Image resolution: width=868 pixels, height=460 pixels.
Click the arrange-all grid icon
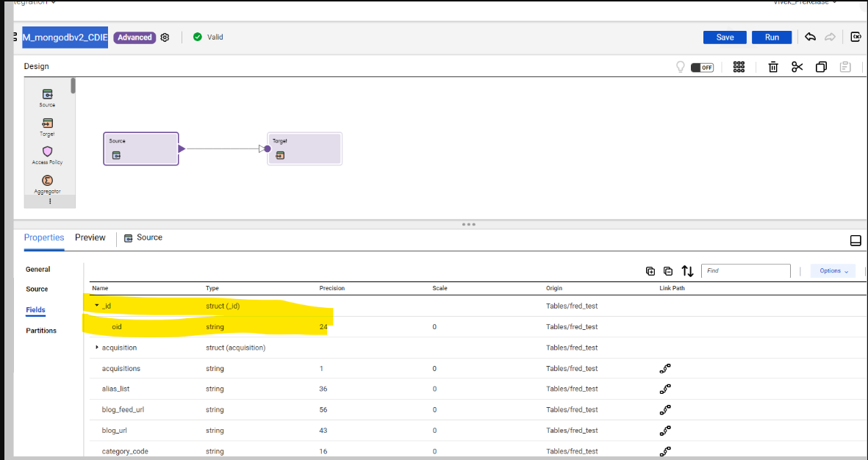(739, 67)
